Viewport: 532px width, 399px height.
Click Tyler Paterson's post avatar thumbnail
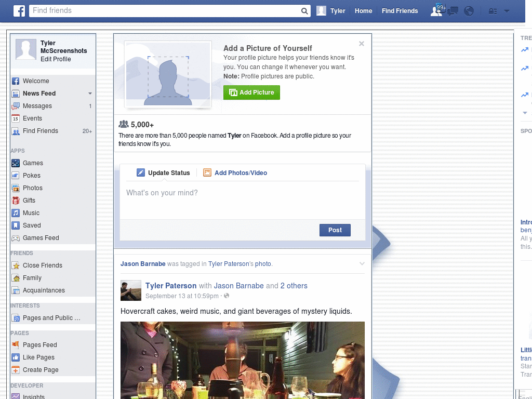[130, 290]
